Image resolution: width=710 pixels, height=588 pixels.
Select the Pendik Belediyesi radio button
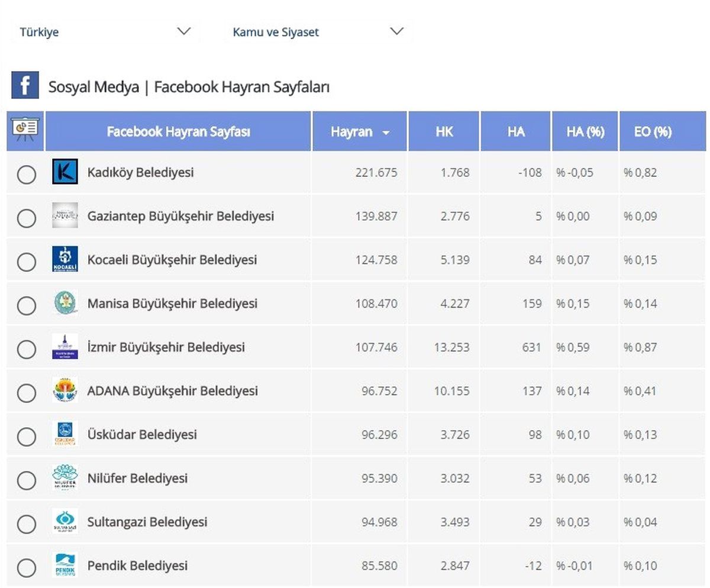[26, 567]
